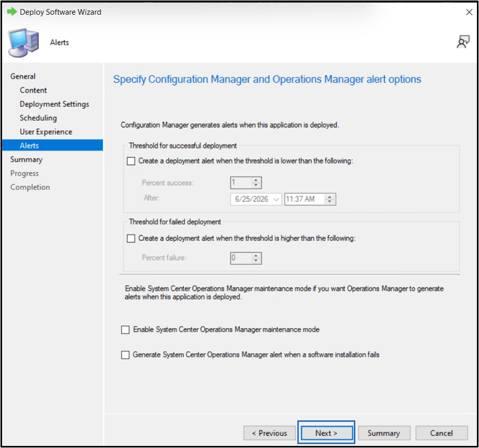Image resolution: width=479 pixels, height=448 pixels.
Task: Click the Next > button
Action: pyautogui.click(x=326, y=433)
